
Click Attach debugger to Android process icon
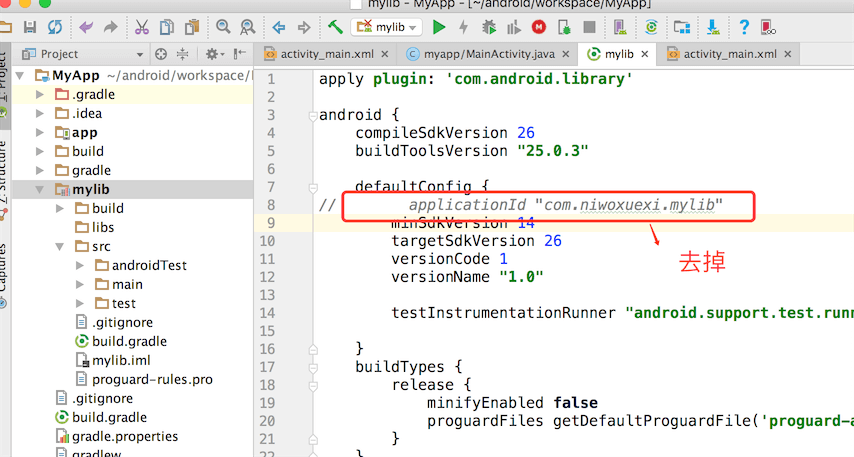click(x=564, y=27)
